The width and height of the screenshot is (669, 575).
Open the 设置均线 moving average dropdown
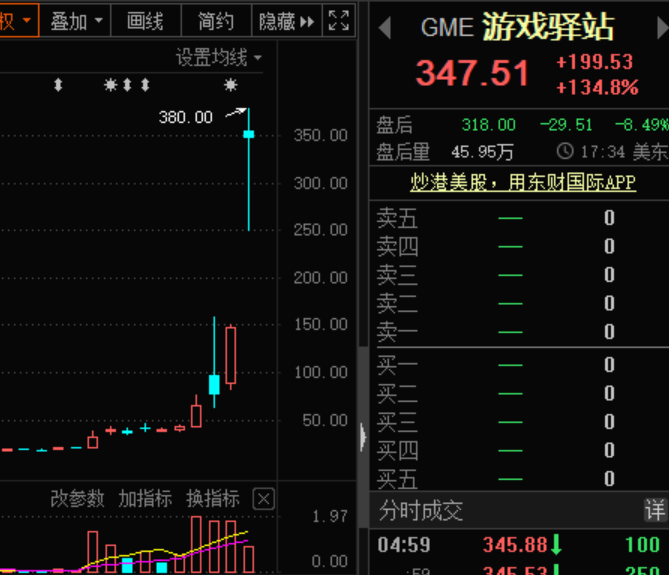pyautogui.click(x=219, y=58)
